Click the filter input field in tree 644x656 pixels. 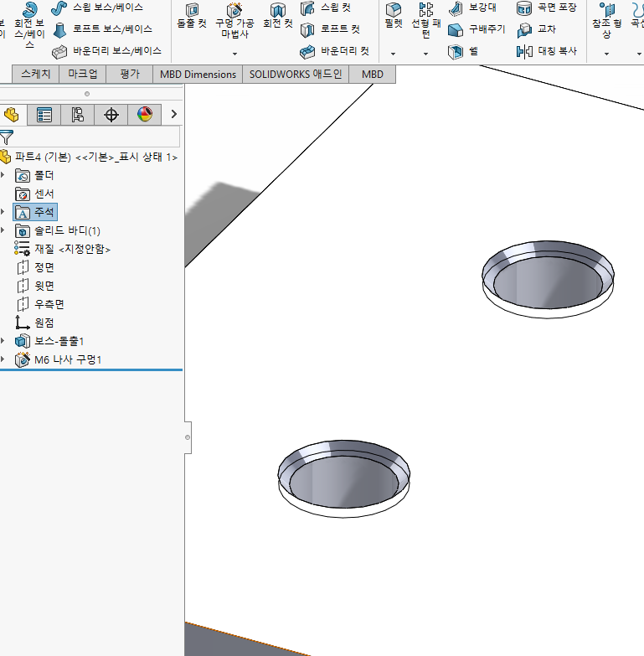pyautogui.click(x=97, y=137)
